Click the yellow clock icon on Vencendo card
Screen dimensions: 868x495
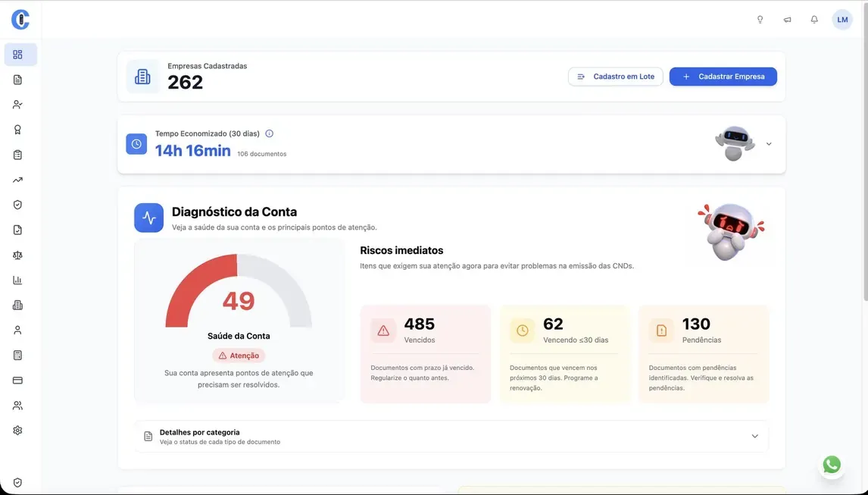coord(522,331)
